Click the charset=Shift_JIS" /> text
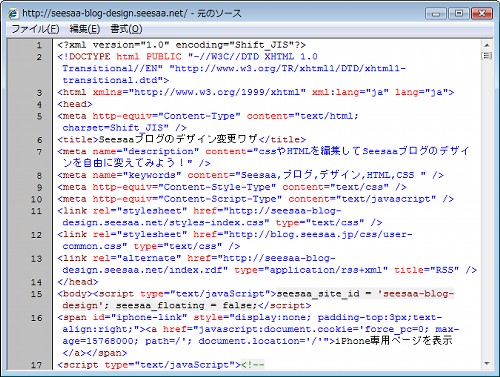Viewport: 500px width, 377px height. pyautogui.click(x=124, y=128)
